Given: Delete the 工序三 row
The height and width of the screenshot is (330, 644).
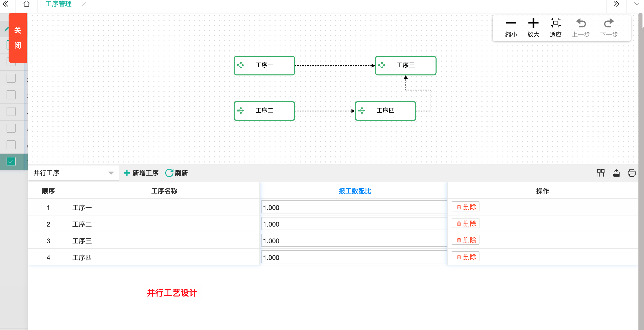Looking at the screenshot, I should (x=466, y=240).
